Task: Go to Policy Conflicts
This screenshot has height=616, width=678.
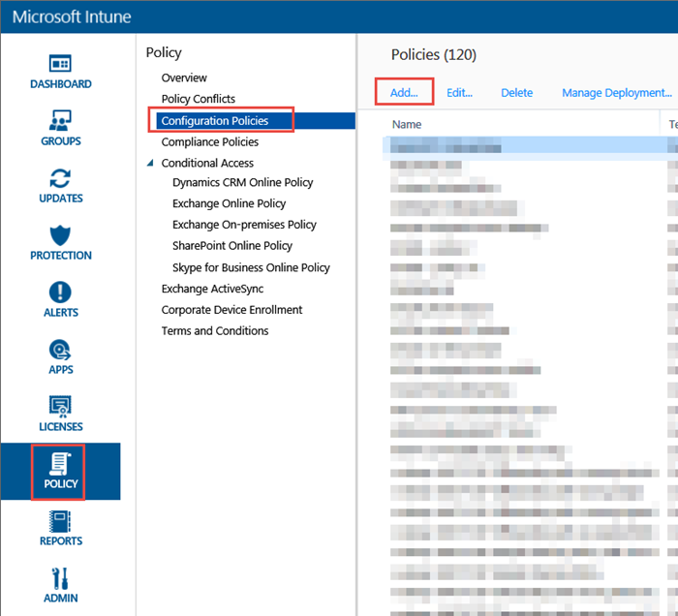Action: point(198,99)
